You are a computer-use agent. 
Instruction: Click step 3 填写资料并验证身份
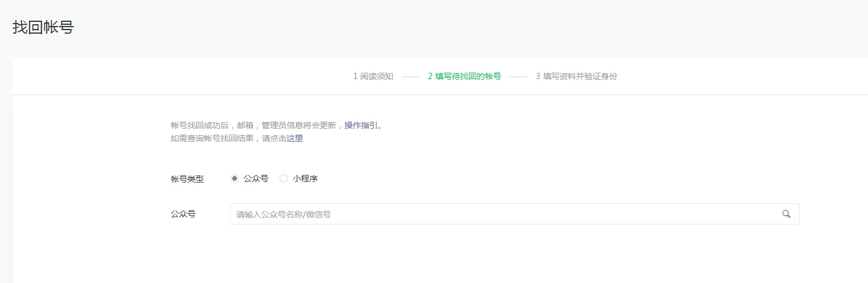click(576, 76)
